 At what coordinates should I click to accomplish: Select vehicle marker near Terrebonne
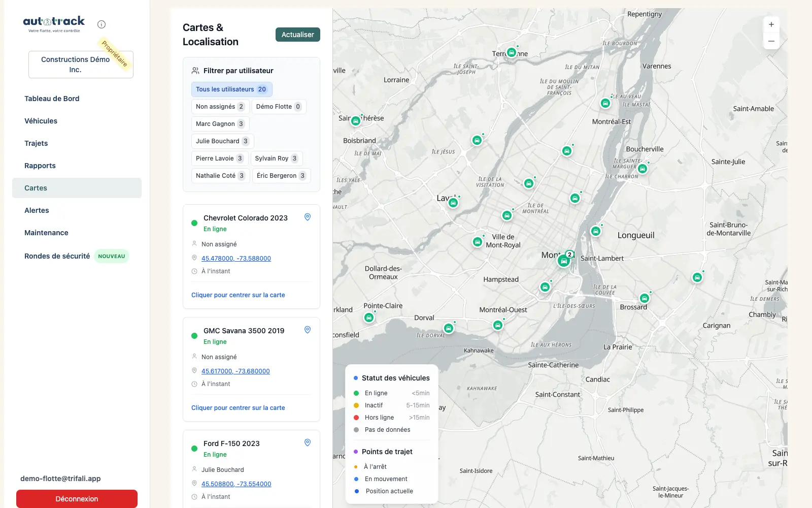click(x=512, y=52)
